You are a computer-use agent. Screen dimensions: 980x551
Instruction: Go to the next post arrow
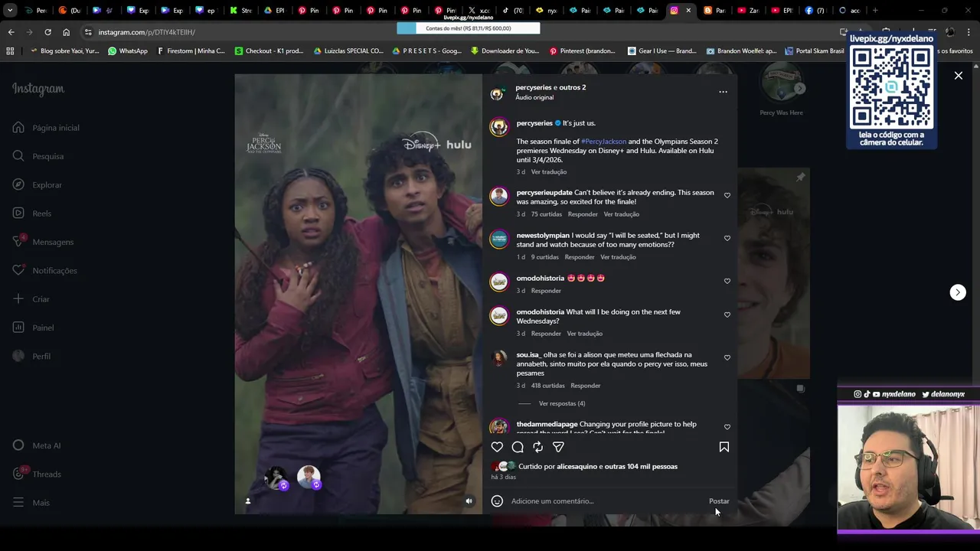(958, 292)
